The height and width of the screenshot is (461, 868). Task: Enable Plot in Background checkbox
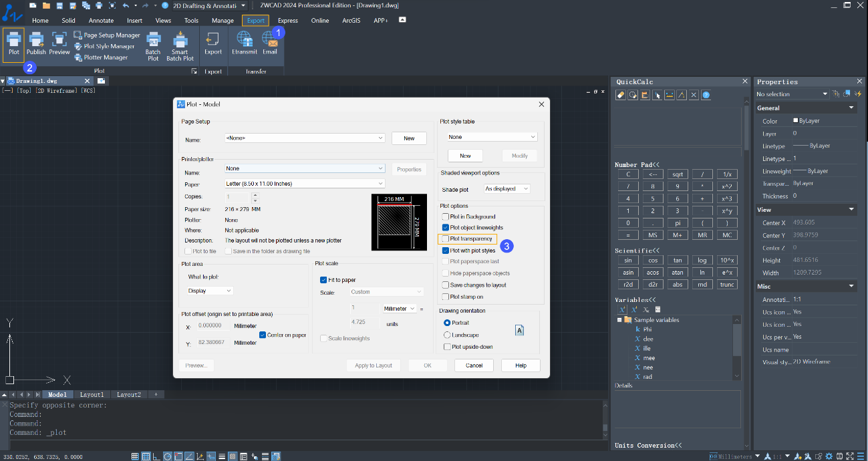[x=446, y=217]
